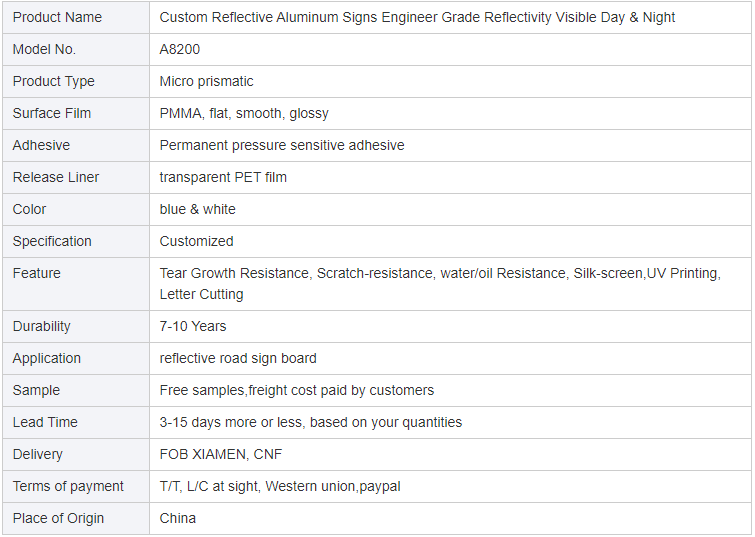Click the Micro prismatic product type value
The width and height of the screenshot is (755, 537).
pyautogui.click(x=206, y=81)
